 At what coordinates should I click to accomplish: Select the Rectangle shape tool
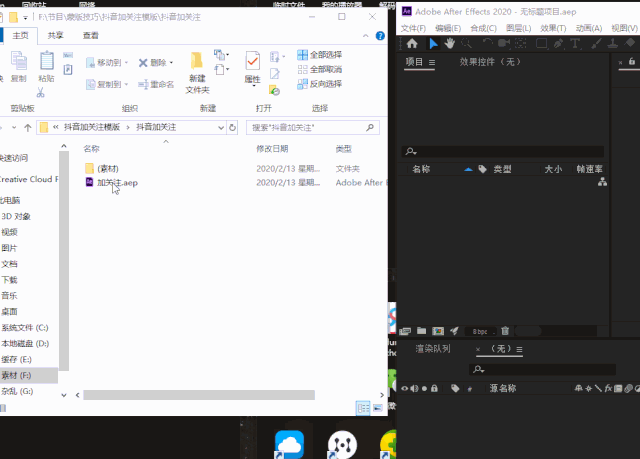coord(542,43)
